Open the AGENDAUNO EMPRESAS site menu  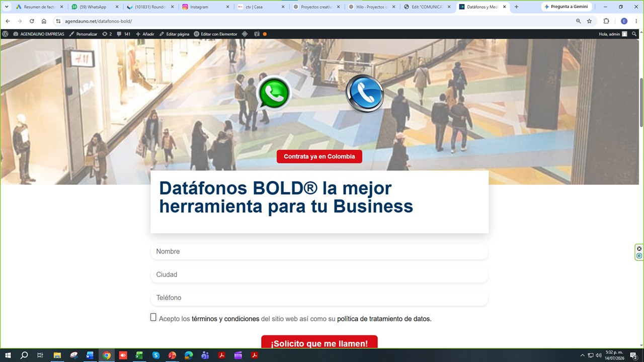39,34
